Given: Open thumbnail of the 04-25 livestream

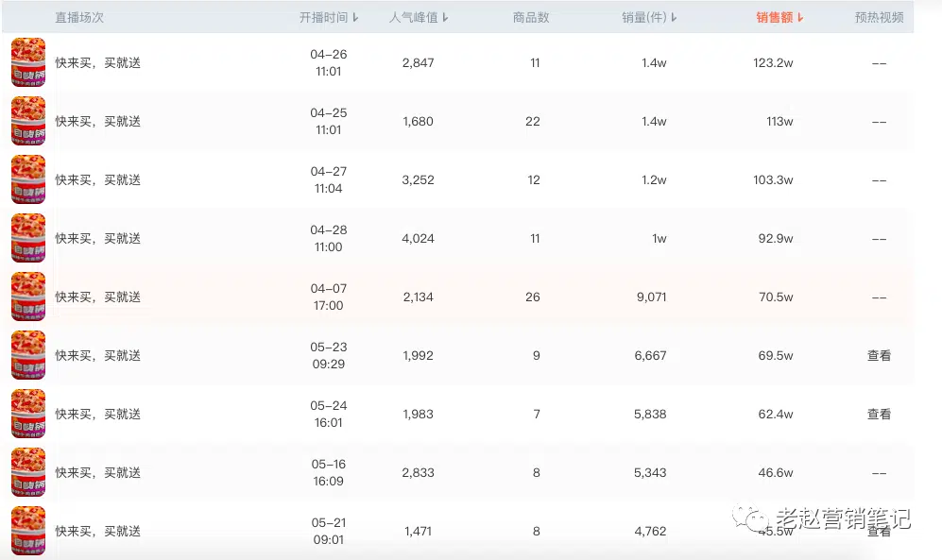Looking at the screenshot, I should [28, 121].
